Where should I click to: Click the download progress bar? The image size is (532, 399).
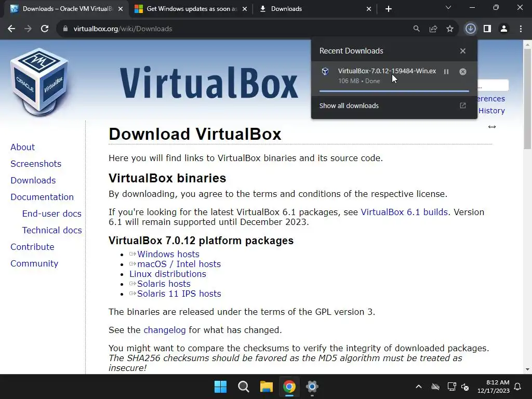point(394,91)
